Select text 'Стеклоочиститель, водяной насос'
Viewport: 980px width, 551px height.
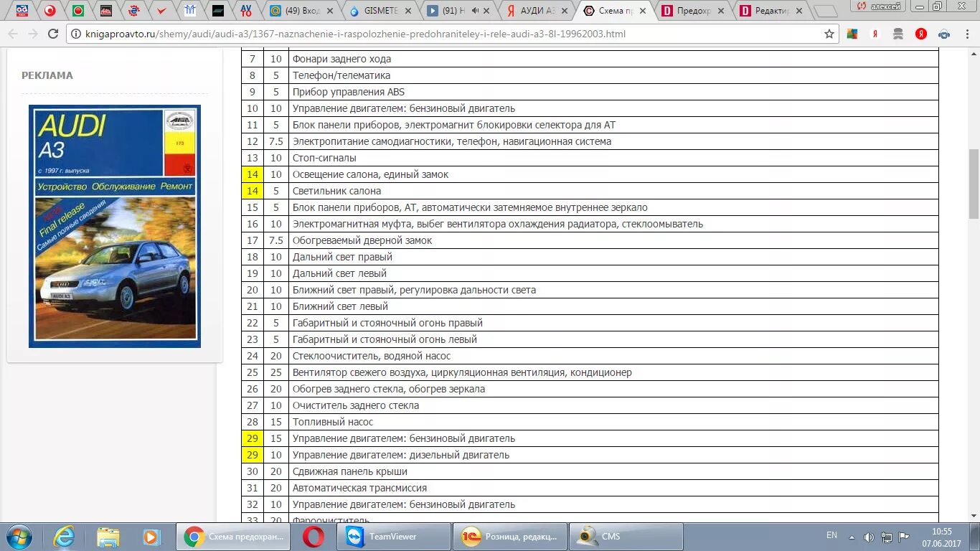[372, 356]
